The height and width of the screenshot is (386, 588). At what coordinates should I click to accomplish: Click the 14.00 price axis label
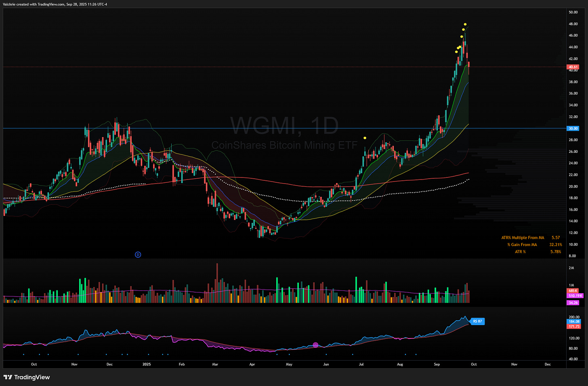pyautogui.click(x=573, y=221)
